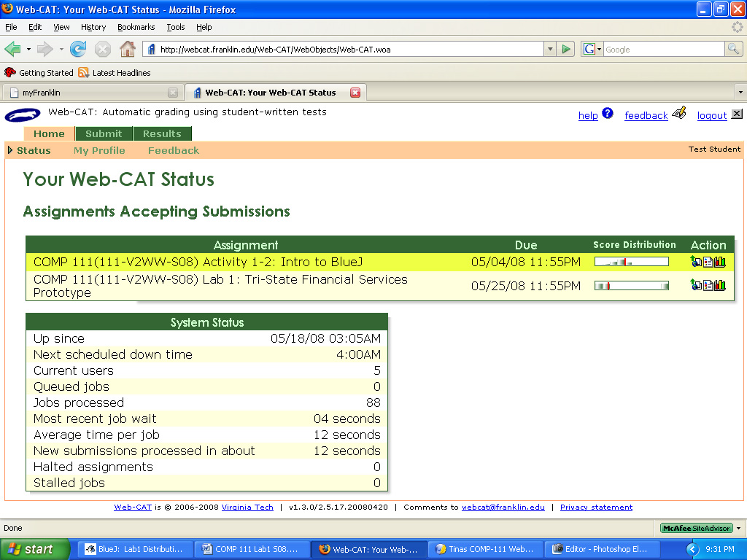Open the Photoshop Elements Editor taskbar button
This screenshot has height=560, width=747.
(602, 550)
